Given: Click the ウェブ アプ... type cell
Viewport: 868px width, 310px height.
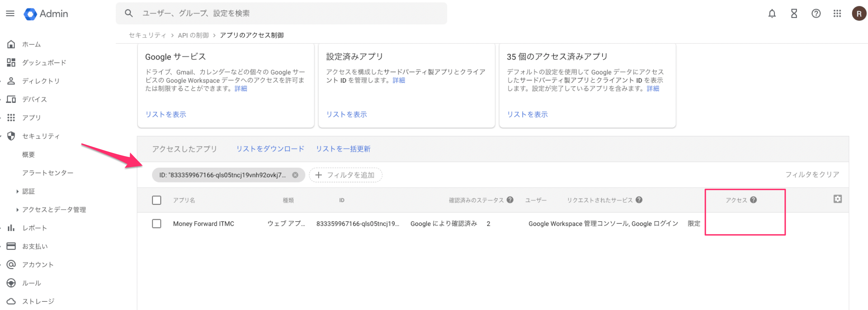Looking at the screenshot, I should (286, 223).
